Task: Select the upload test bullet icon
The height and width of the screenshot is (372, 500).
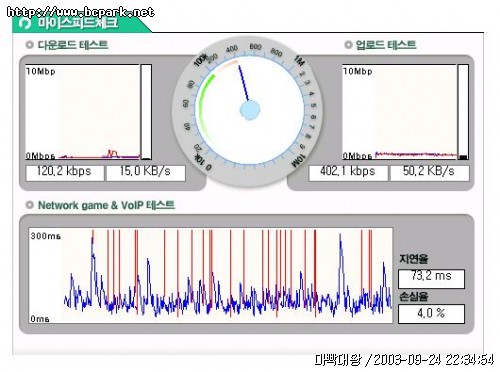Action: click(348, 45)
